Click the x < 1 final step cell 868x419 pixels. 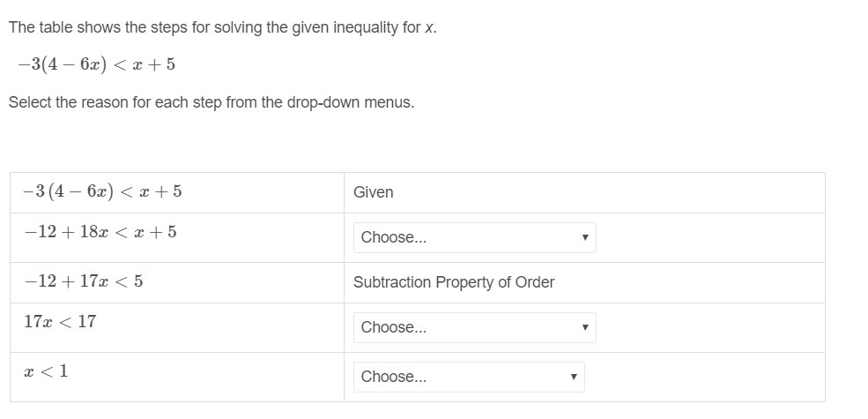click(x=177, y=377)
